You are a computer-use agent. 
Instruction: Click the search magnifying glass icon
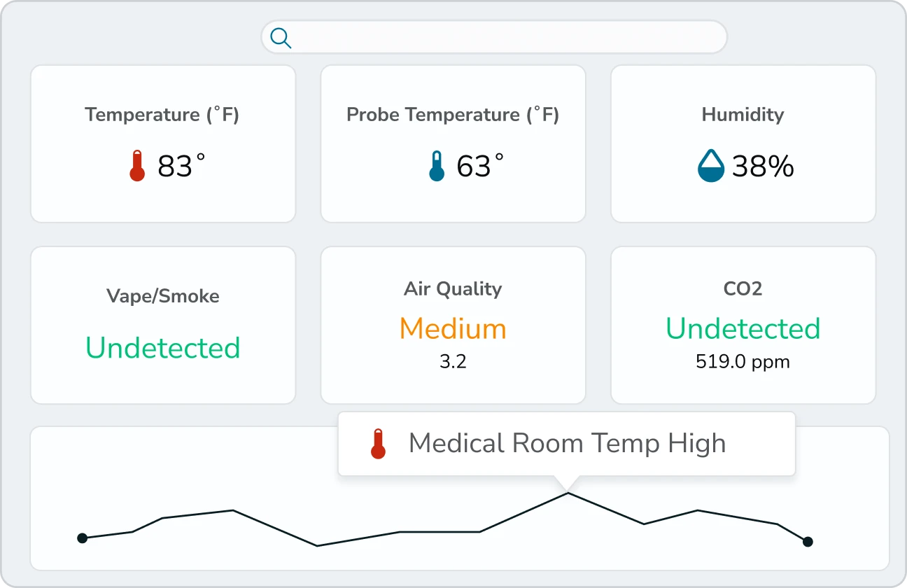tap(281, 38)
